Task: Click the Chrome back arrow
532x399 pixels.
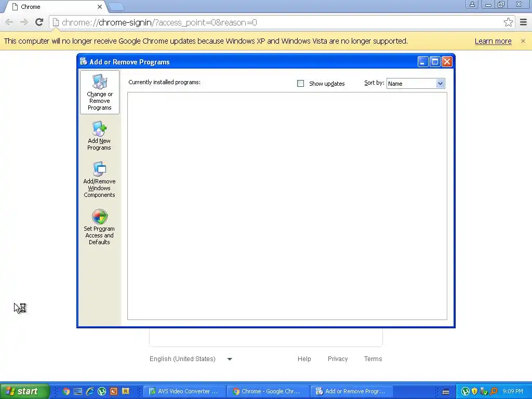Action: [x=9, y=22]
